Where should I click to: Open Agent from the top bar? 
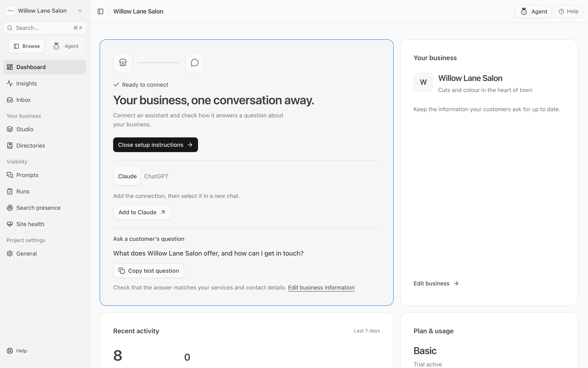533,11
